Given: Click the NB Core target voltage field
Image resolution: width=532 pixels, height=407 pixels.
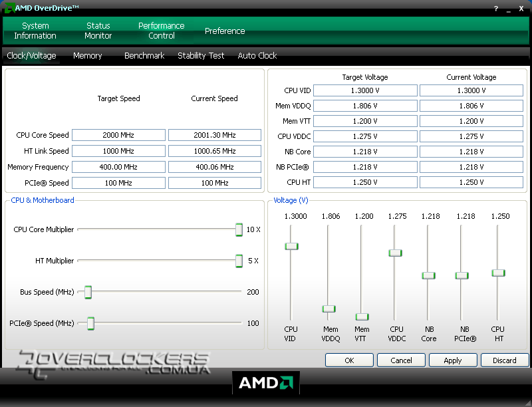Looking at the screenshot, I should pos(365,152).
